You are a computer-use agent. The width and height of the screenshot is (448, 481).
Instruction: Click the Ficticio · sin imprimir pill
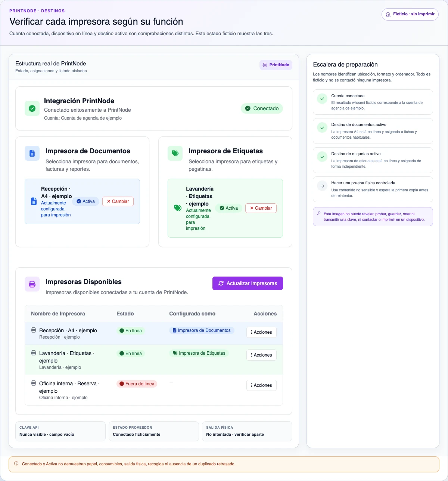[410, 14]
